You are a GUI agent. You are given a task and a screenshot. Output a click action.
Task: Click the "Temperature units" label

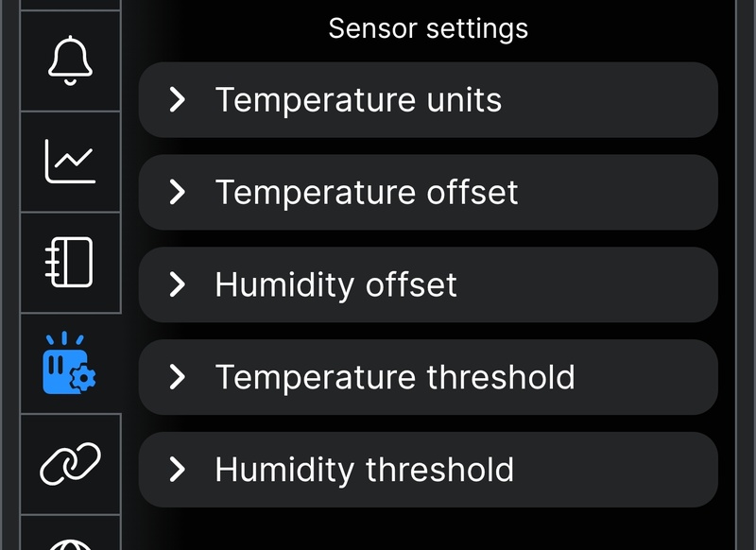point(358,100)
